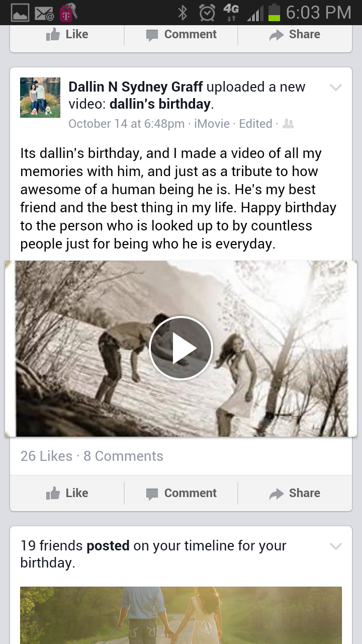Tap Share on the post at top
The width and height of the screenshot is (362, 644).
(x=295, y=34)
